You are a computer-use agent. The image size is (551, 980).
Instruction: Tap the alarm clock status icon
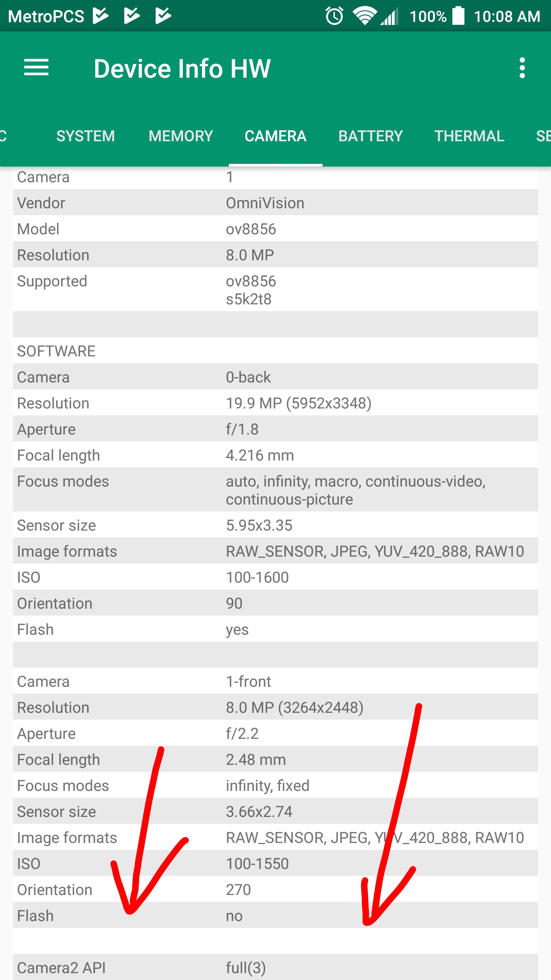pos(334,16)
